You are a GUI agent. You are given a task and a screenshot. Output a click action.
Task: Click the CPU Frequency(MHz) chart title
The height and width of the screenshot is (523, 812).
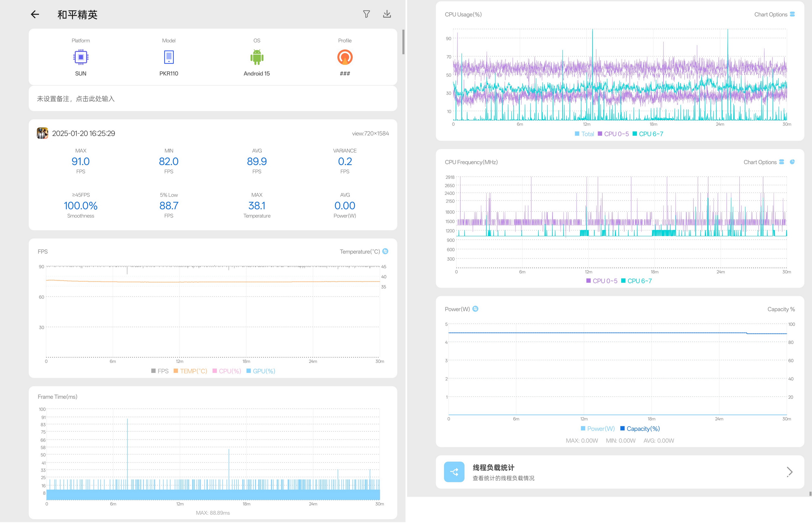471,162
